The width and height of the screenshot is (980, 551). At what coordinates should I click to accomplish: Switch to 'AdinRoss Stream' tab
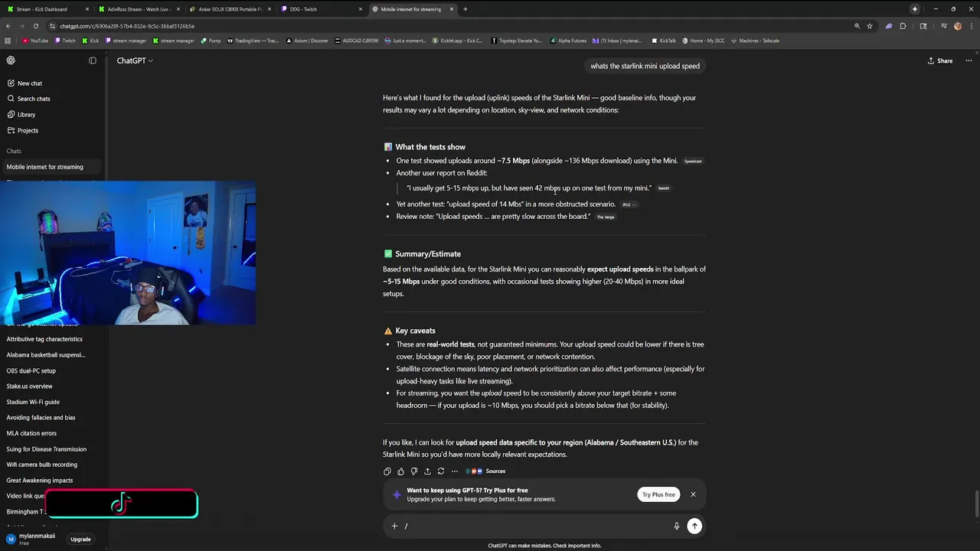(138, 9)
